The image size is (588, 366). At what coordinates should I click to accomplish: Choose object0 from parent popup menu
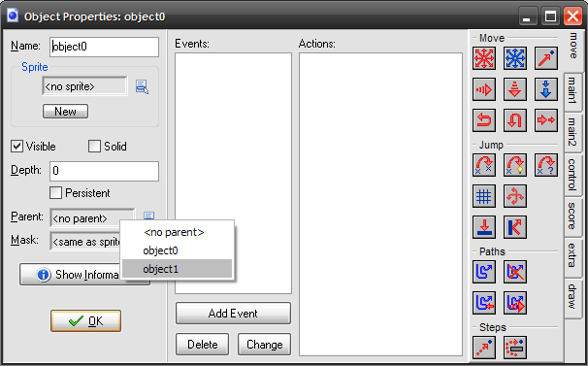[177, 250]
